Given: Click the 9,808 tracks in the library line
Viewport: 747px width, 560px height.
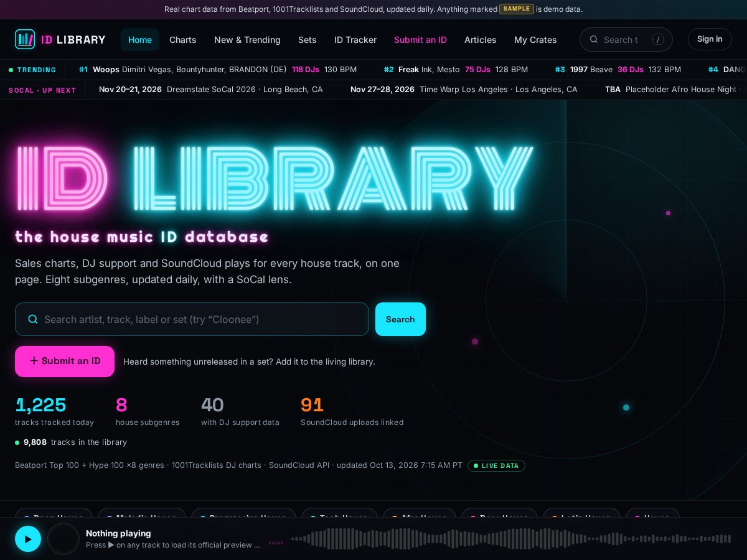Looking at the screenshot, I should [71, 442].
